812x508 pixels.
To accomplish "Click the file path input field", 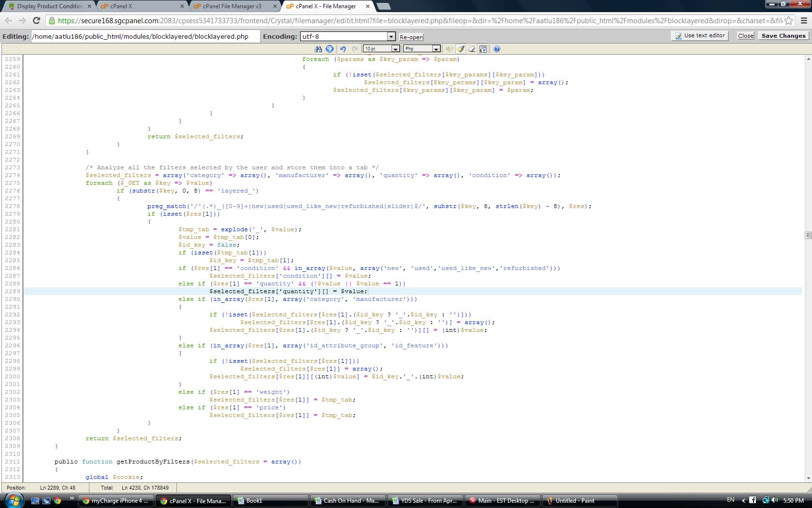I will tap(145, 37).
